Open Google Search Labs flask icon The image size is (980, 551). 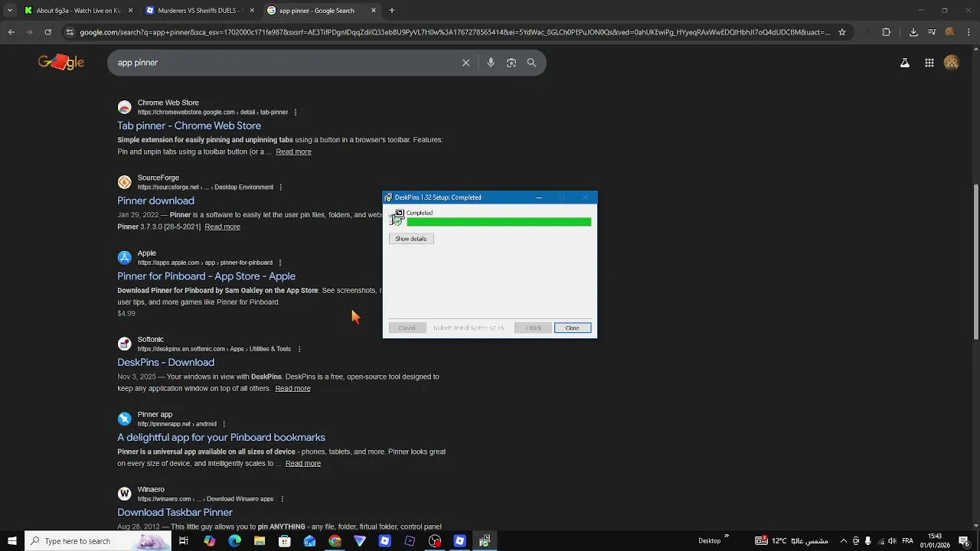point(905,63)
